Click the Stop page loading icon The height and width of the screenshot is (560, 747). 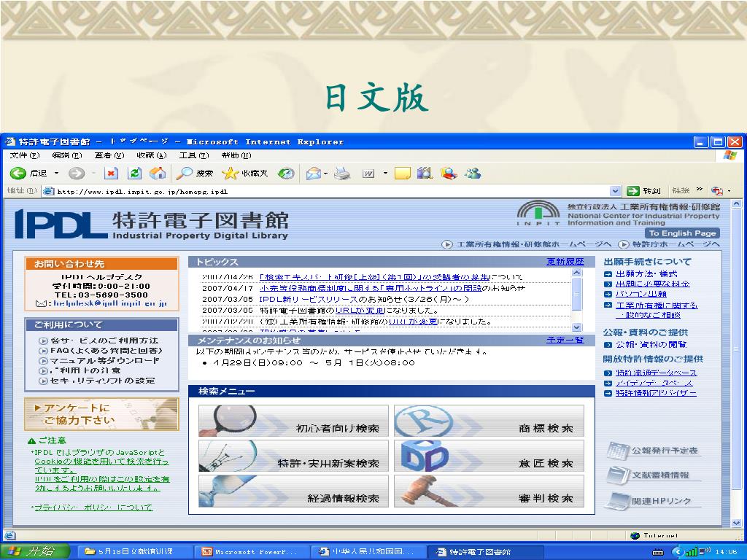click(x=111, y=174)
